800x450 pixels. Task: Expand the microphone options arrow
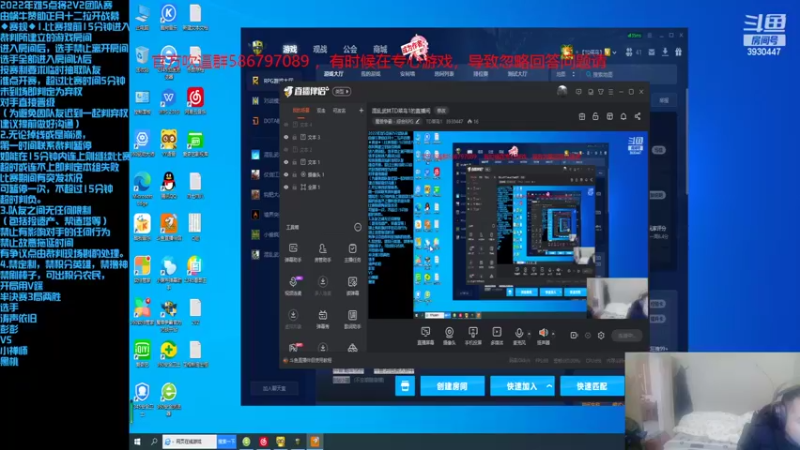pyautogui.click(x=529, y=334)
